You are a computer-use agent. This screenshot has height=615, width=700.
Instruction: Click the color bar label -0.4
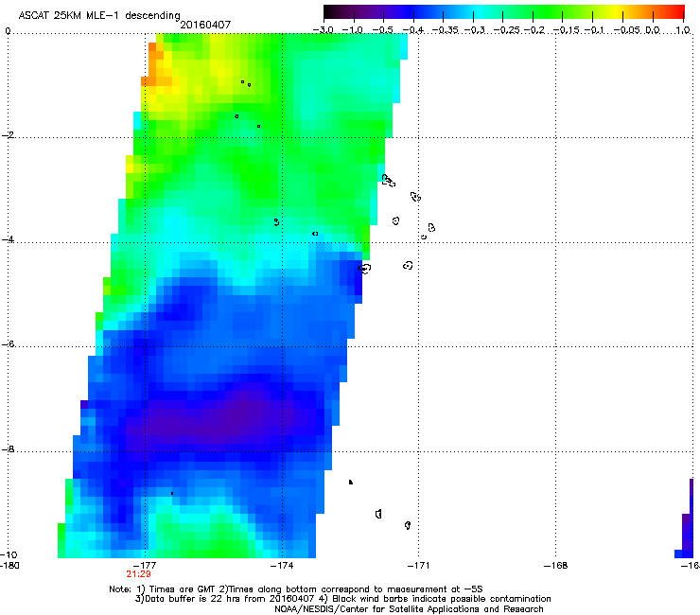pos(413,30)
